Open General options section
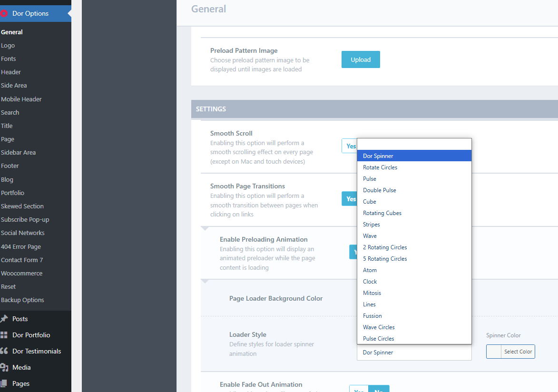The width and height of the screenshot is (558, 392). point(12,32)
